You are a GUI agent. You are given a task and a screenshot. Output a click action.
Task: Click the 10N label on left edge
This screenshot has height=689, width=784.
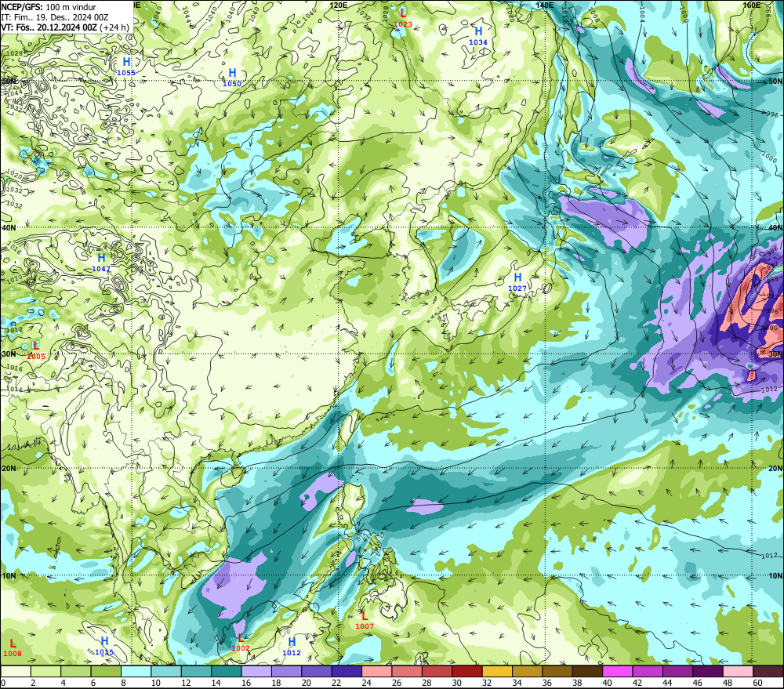9,576
